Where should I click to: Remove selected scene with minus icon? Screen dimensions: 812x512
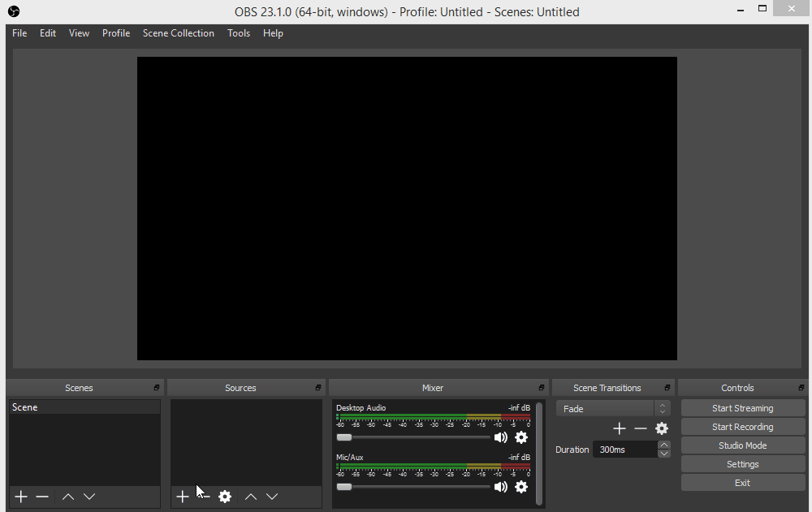pyautogui.click(x=42, y=497)
